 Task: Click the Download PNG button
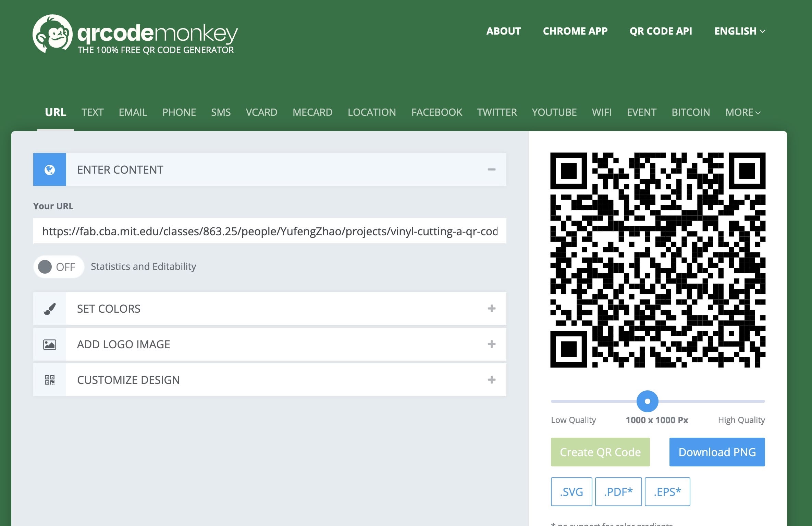click(717, 452)
